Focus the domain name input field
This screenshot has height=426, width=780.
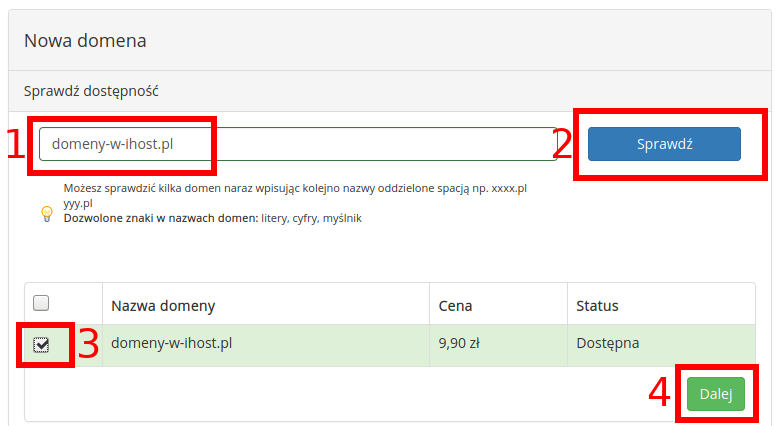point(298,144)
